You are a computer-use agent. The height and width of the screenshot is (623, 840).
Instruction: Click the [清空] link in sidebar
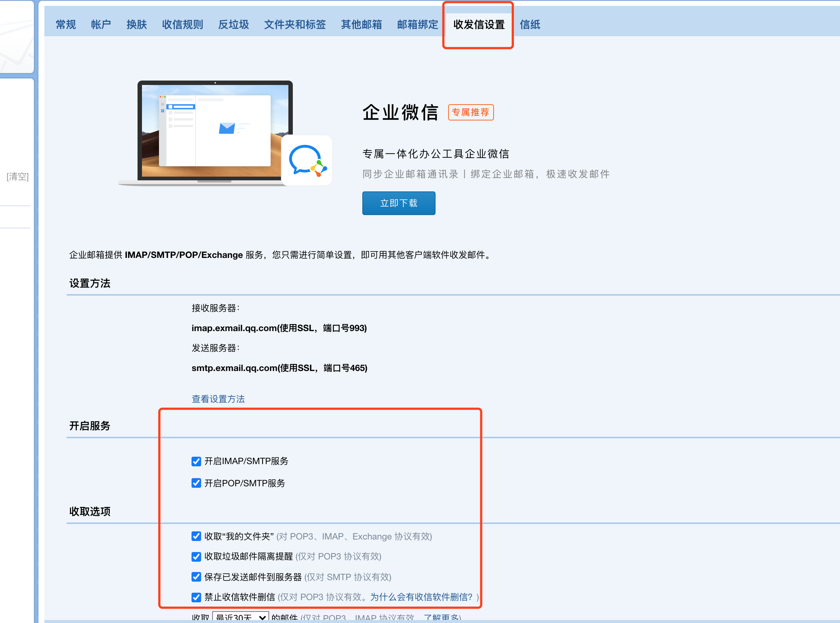17,177
